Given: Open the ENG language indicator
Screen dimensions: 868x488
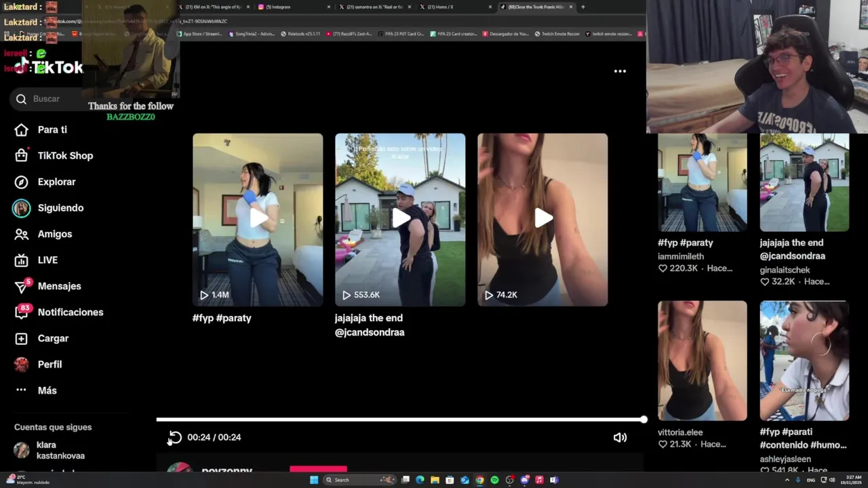Looking at the screenshot, I should pos(810,480).
